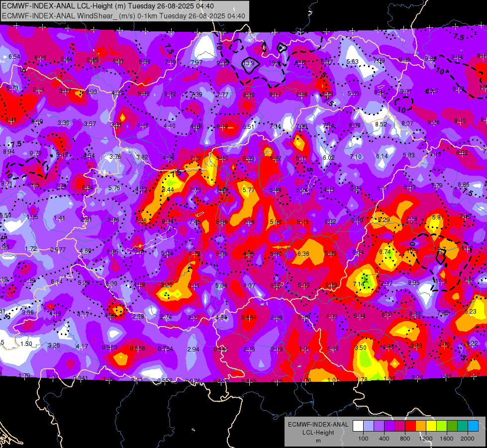Click the grid value 7.10
Screen dimensions: 487x448
click(x=356, y=156)
